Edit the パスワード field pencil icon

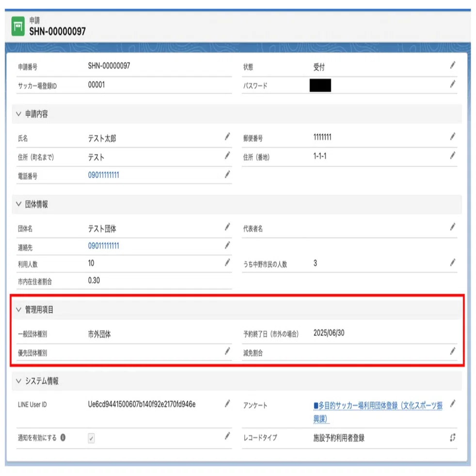coord(453,84)
